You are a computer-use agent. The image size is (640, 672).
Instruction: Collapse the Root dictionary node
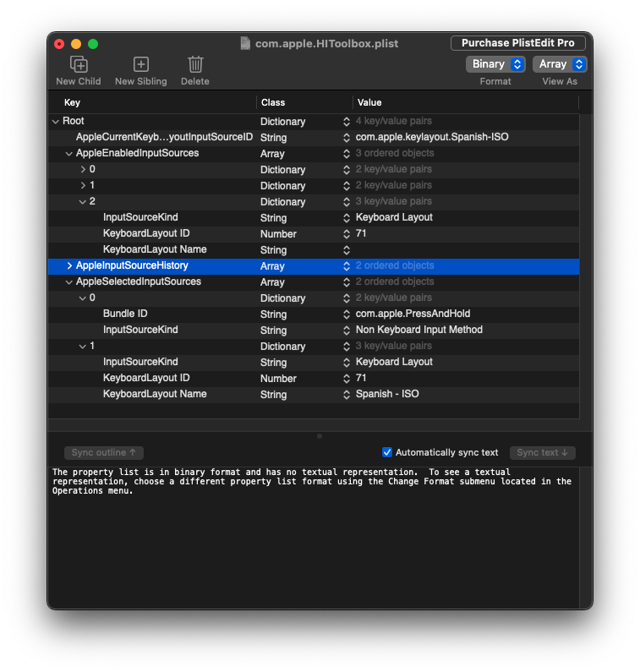(56, 122)
